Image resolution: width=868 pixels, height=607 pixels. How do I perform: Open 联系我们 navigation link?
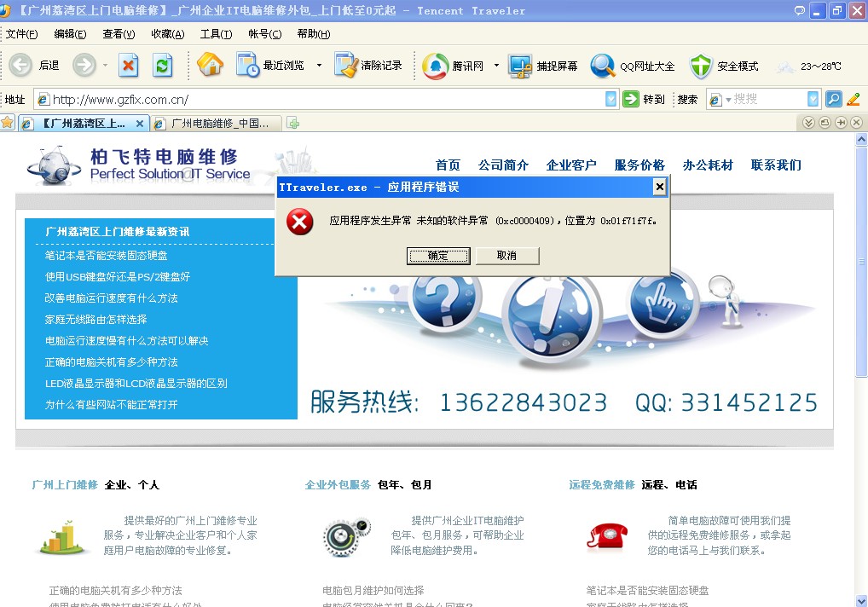click(776, 165)
